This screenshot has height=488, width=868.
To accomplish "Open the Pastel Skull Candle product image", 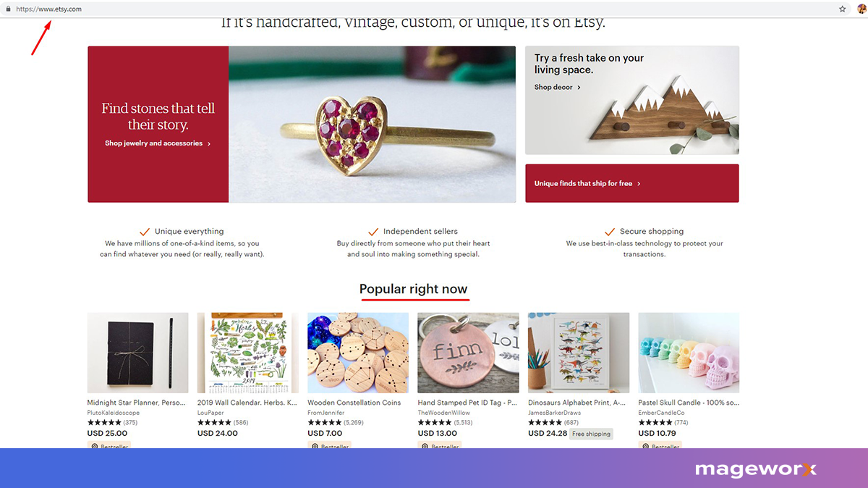I will point(689,353).
